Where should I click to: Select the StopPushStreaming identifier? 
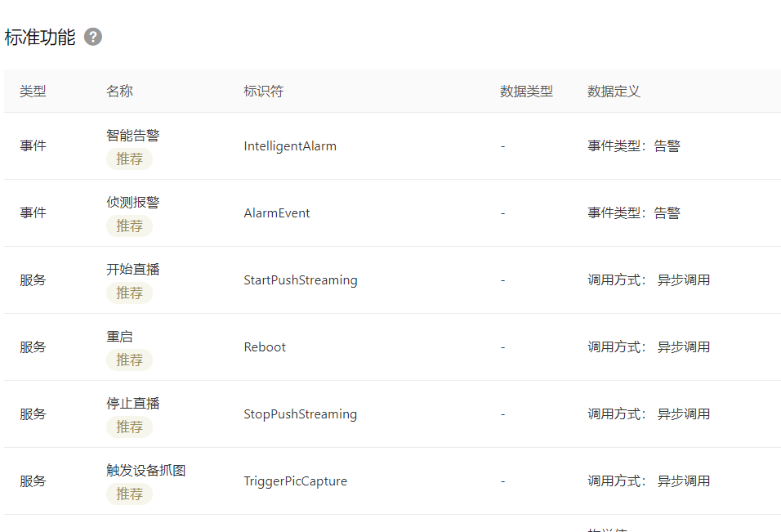[x=301, y=414]
